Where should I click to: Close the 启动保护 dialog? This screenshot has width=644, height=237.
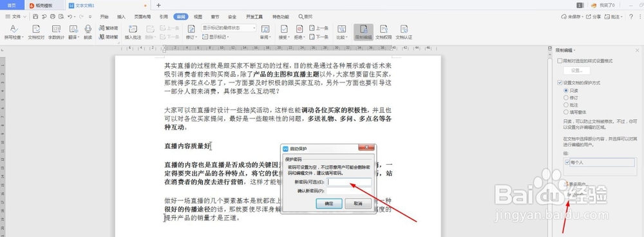366,147
